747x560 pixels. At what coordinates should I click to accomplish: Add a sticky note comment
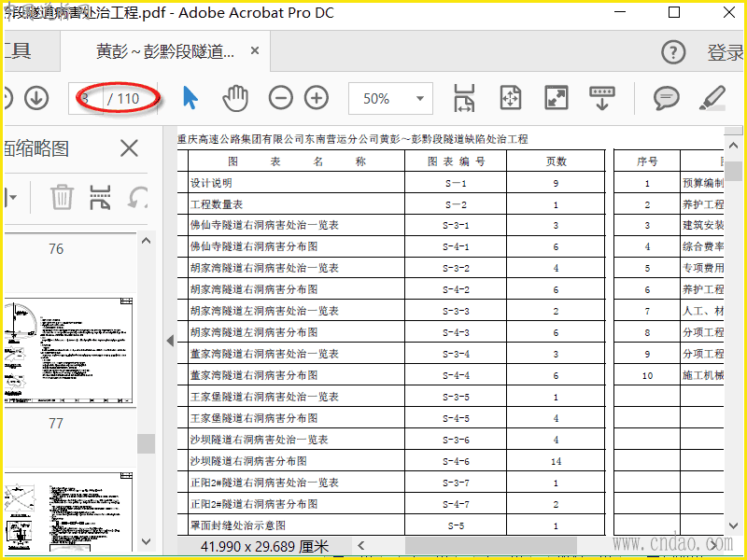666,98
